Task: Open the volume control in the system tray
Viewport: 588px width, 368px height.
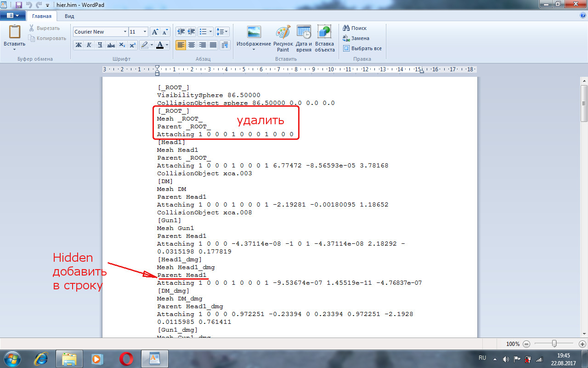Action: 506,359
